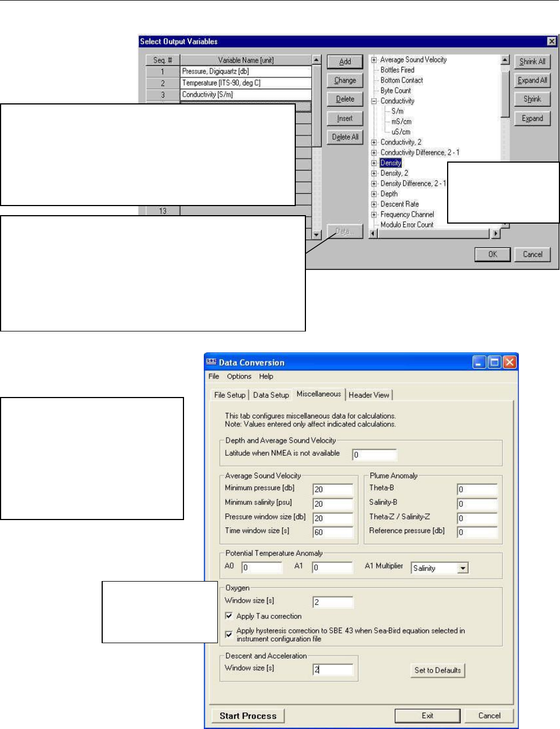Click the Start Process button
This screenshot has height=729, width=560.
pos(248,716)
